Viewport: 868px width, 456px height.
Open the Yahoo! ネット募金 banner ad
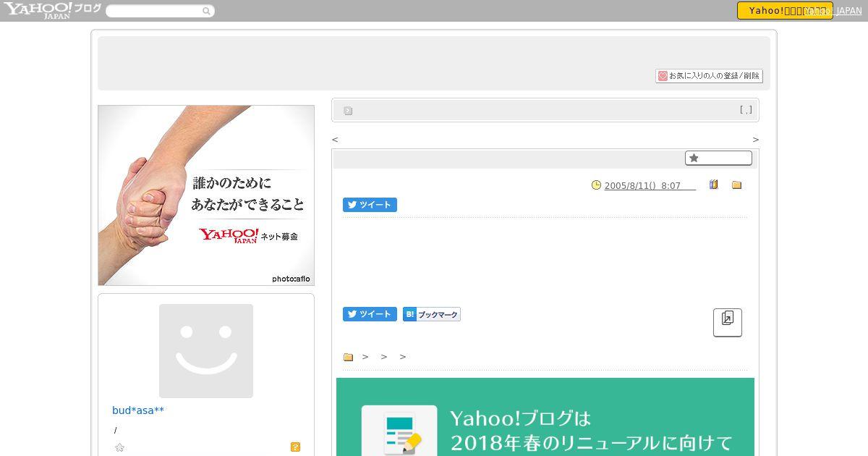coord(206,195)
